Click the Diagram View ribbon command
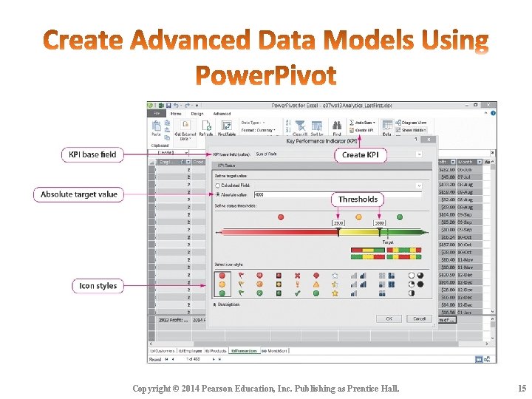Viewport: 532px width, 399px height. 412,123
